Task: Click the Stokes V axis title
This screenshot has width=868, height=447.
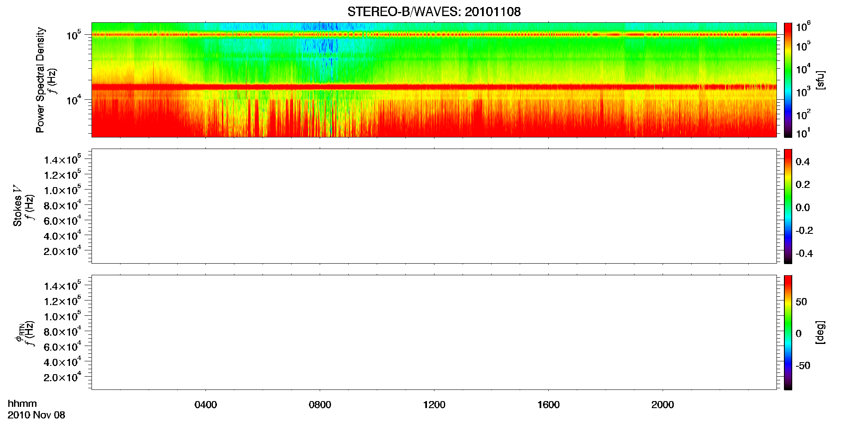Action: 17,206
